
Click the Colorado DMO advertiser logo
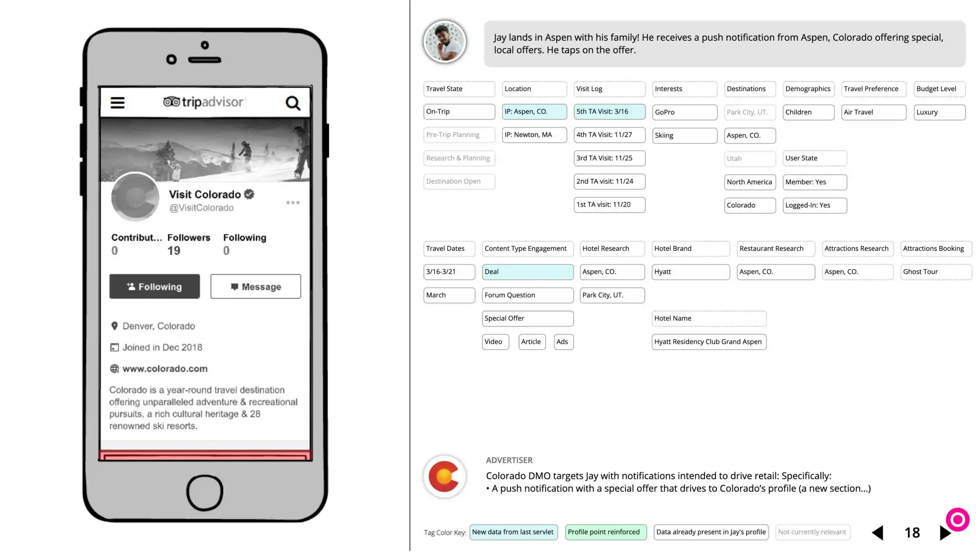point(444,476)
